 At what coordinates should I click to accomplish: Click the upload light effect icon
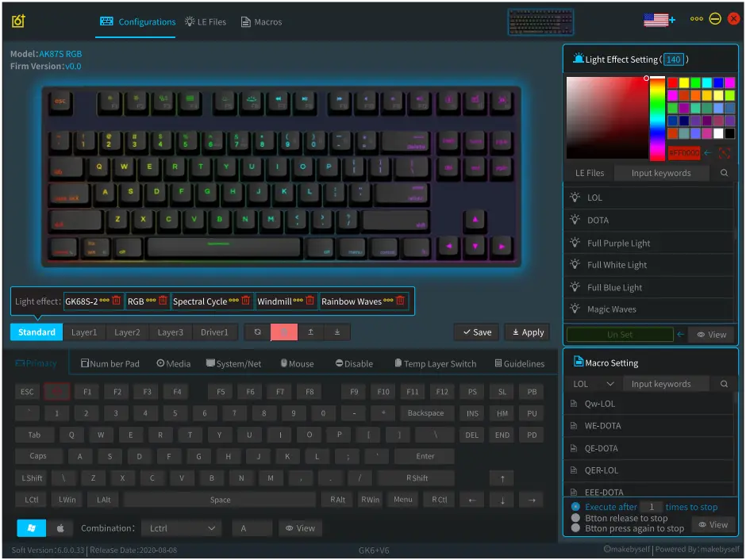310,332
